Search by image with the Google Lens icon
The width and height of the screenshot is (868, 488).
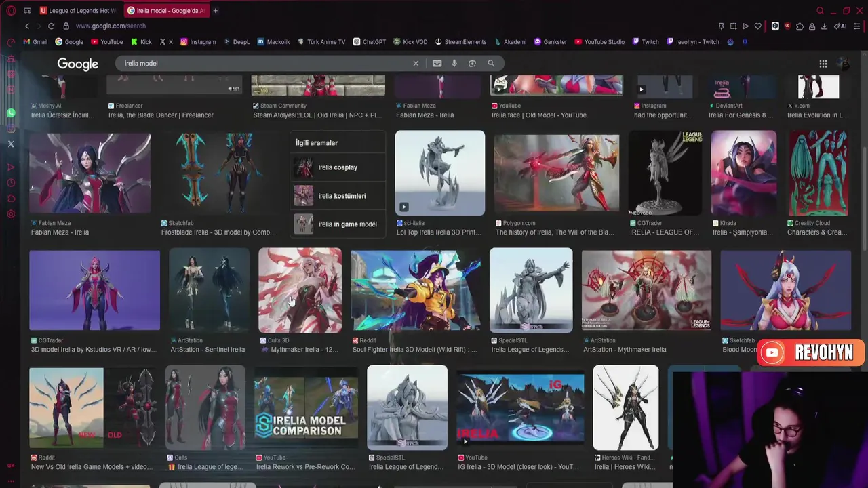click(x=472, y=63)
